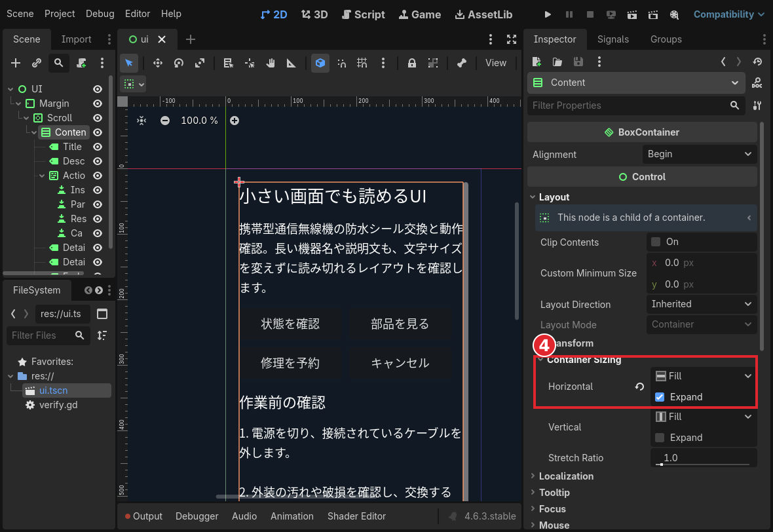Uncheck Horizontal Expand checkbox
Image resolution: width=773 pixels, height=532 pixels.
coord(660,397)
